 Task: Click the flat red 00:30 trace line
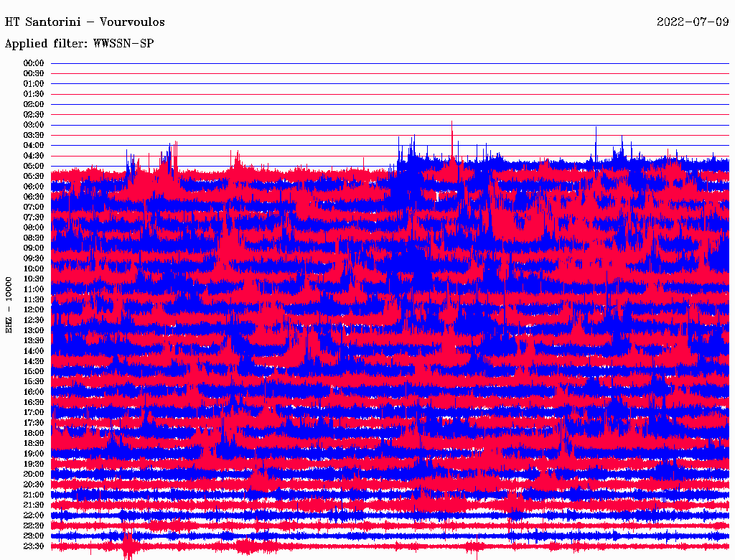pyautogui.click(x=388, y=73)
